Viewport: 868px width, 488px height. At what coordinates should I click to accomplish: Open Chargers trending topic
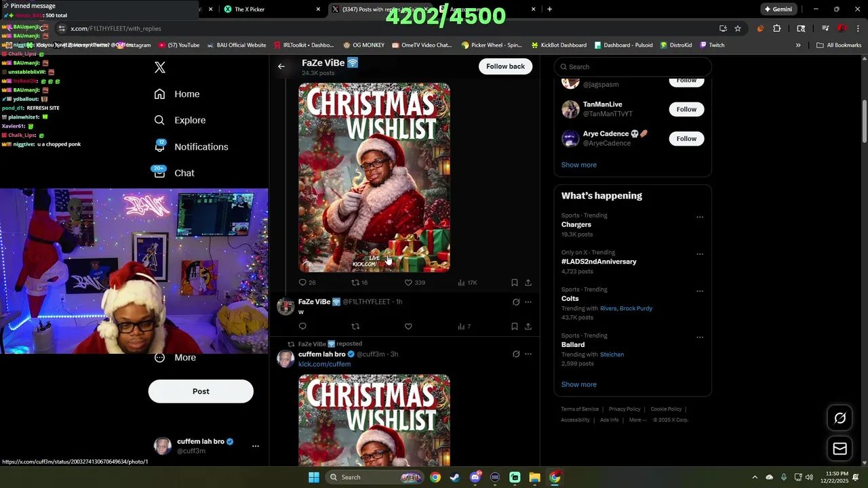tap(576, 224)
